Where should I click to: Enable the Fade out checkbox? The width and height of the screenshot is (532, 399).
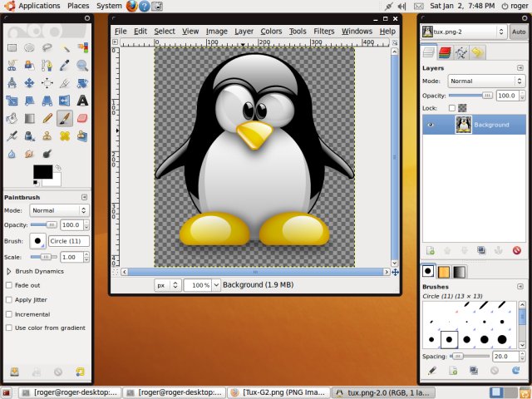(x=9, y=285)
